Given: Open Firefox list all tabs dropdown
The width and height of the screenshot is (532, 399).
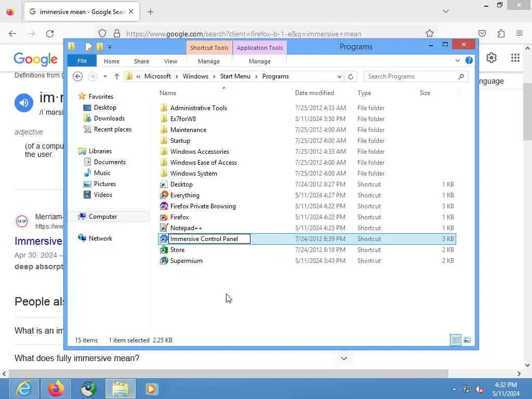Looking at the screenshot, I should coord(445,11).
